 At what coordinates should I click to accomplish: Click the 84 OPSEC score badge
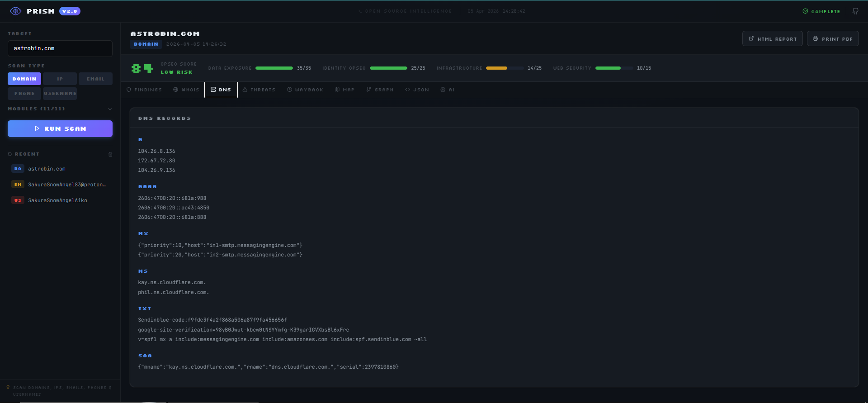[142, 68]
